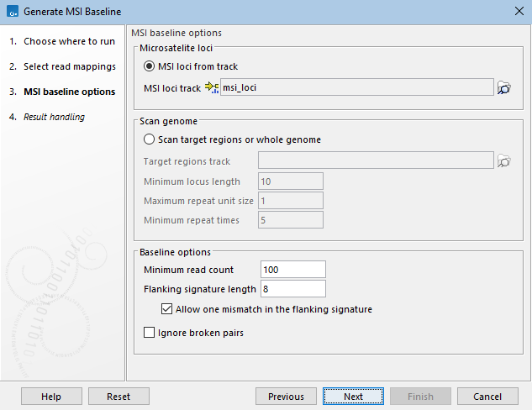The width and height of the screenshot is (532, 410).
Task: Click the Maximum repeat unit size field
Action: (291, 201)
